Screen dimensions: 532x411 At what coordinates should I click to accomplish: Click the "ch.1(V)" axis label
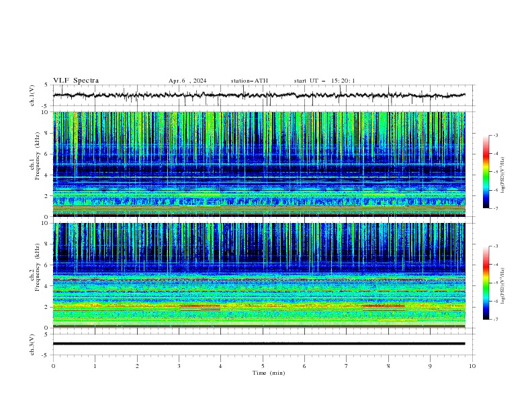tap(32, 95)
